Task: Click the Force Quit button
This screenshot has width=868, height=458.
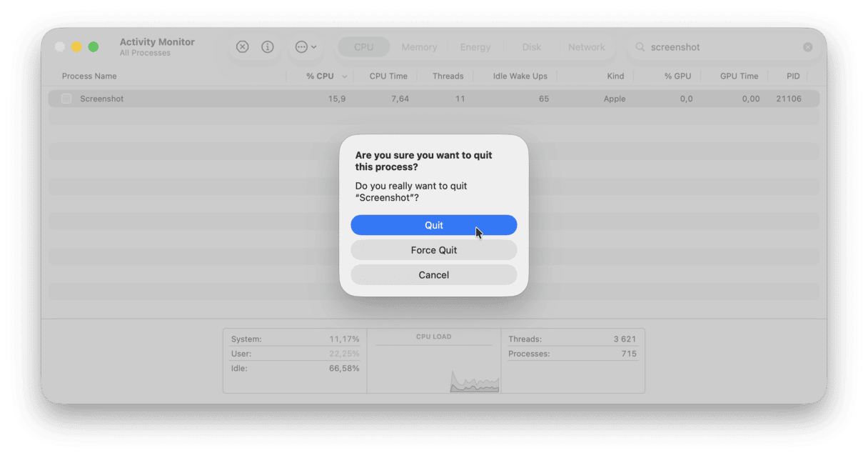Action: [x=433, y=249]
